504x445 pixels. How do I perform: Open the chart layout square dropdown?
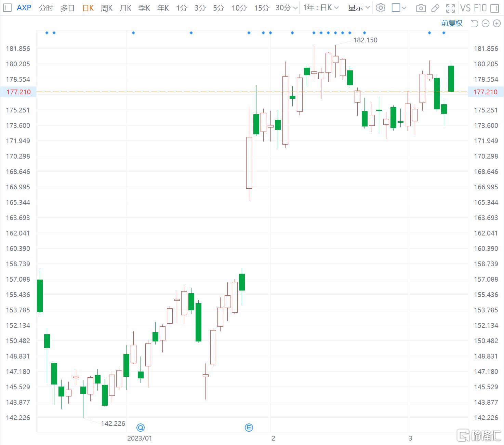coord(399,8)
